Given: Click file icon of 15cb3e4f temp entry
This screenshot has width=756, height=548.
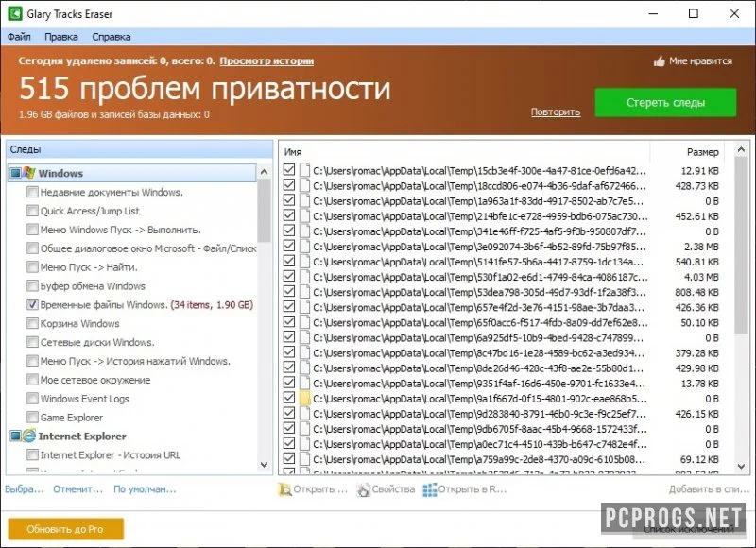Looking at the screenshot, I should (x=304, y=170).
